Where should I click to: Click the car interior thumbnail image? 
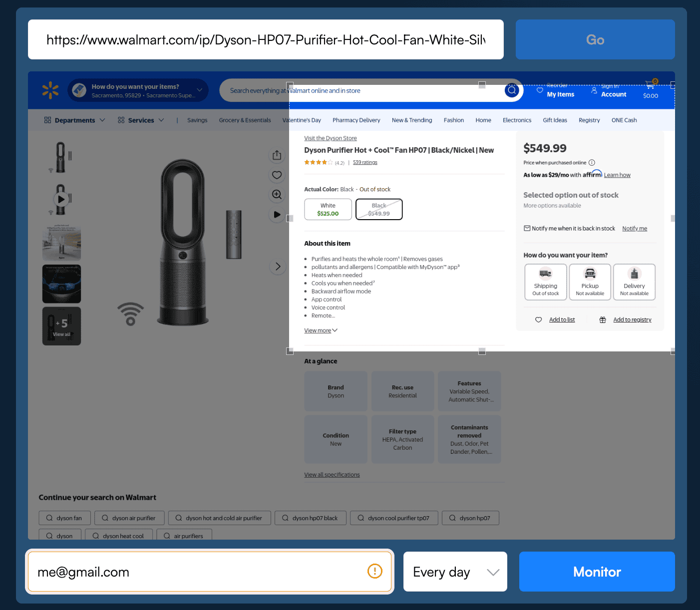pyautogui.click(x=61, y=284)
